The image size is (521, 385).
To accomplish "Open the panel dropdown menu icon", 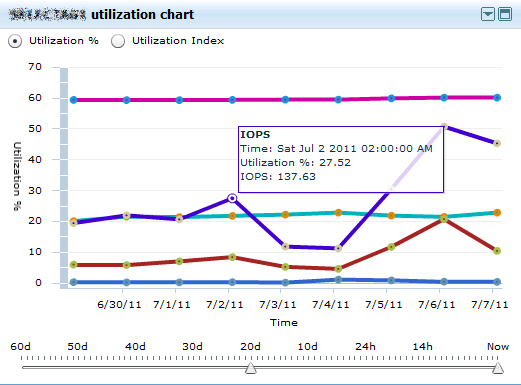I will pyautogui.click(x=488, y=14).
